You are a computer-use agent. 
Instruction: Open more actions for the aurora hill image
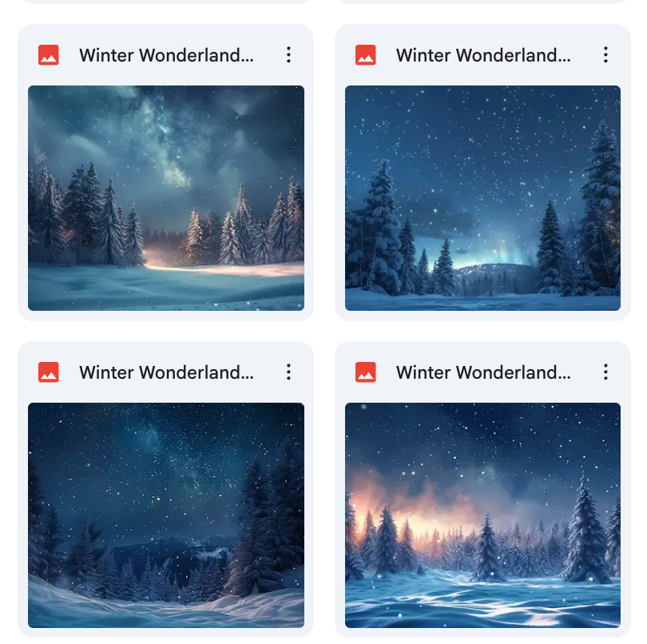605,55
